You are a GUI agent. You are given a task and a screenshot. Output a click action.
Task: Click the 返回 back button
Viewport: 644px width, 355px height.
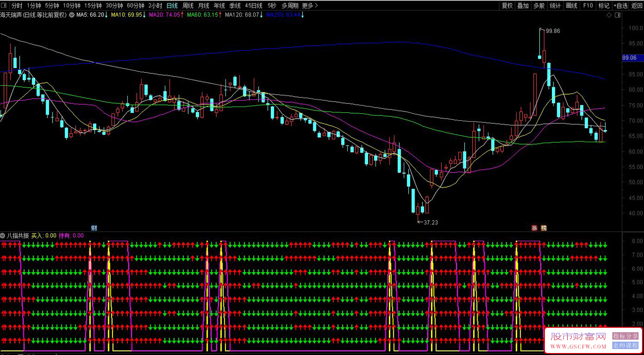(x=637, y=5)
